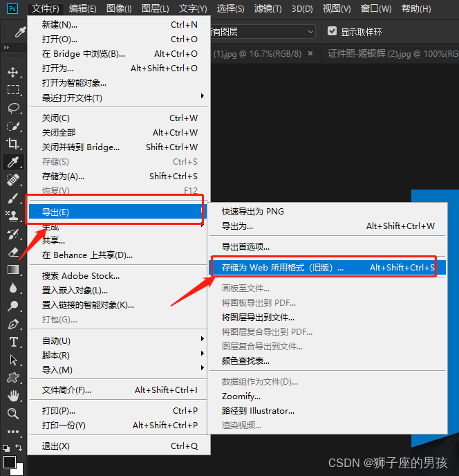Expand the 自动(U) submenu
This screenshot has width=459, height=476.
coord(119,340)
